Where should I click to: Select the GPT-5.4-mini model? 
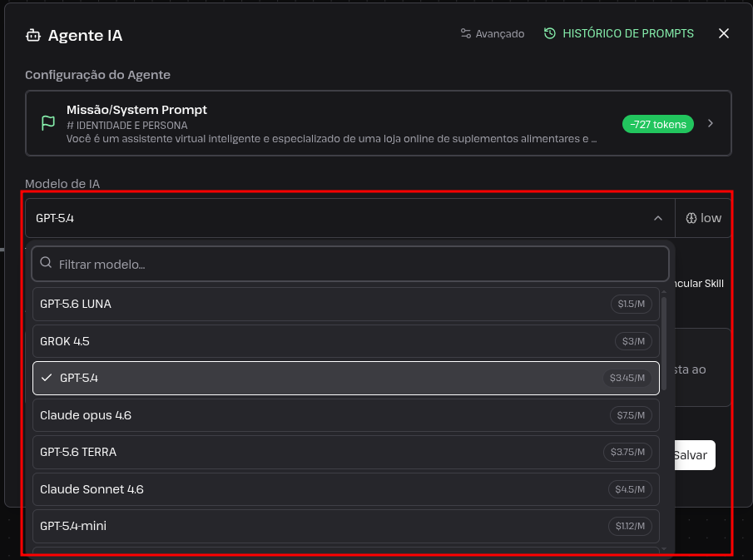(346, 526)
